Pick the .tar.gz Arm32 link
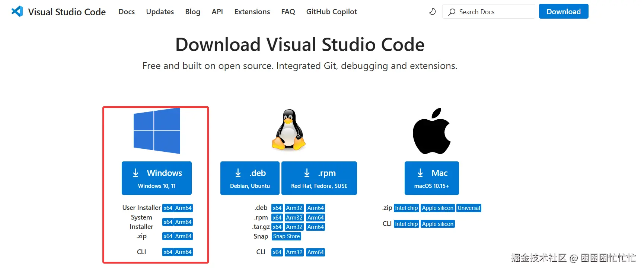This screenshot has height=271, width=644. (x=294, y=227)
